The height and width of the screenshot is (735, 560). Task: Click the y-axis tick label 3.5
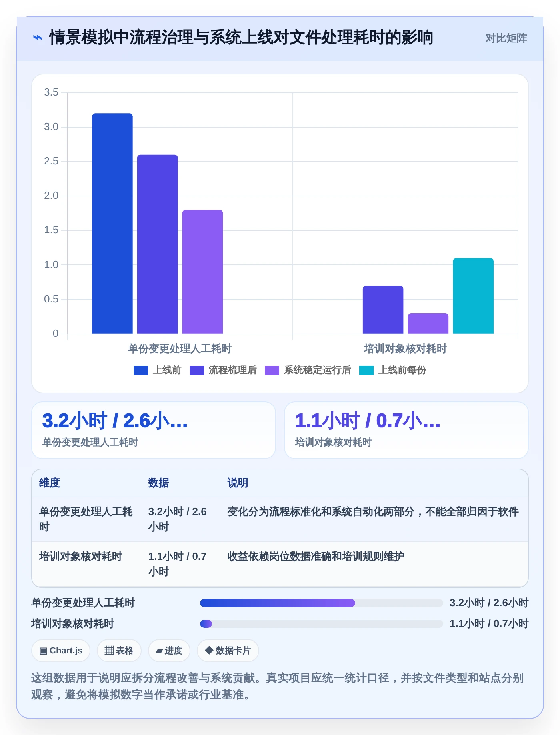pyautogui.click(x=51, y=92)
